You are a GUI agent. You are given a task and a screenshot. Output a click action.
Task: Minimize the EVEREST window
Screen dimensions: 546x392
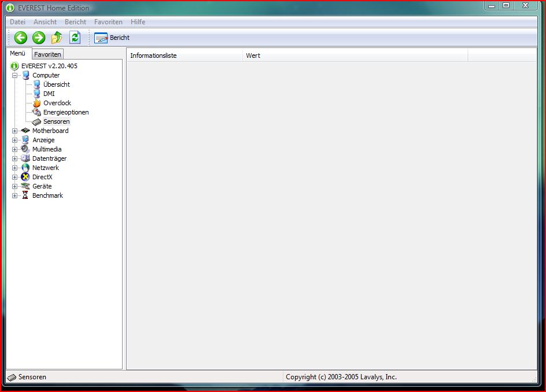click(492, 6)
